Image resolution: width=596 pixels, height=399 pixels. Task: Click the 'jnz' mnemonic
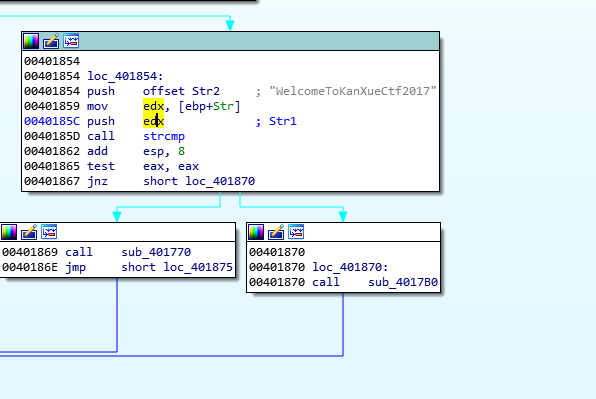click(x=97, y=181)
